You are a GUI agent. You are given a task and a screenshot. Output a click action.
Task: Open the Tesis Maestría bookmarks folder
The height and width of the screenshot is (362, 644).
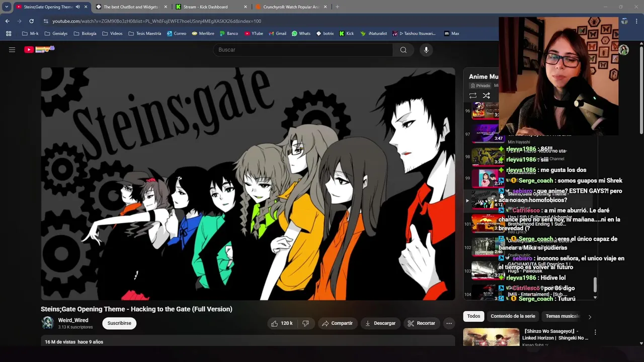144,34
